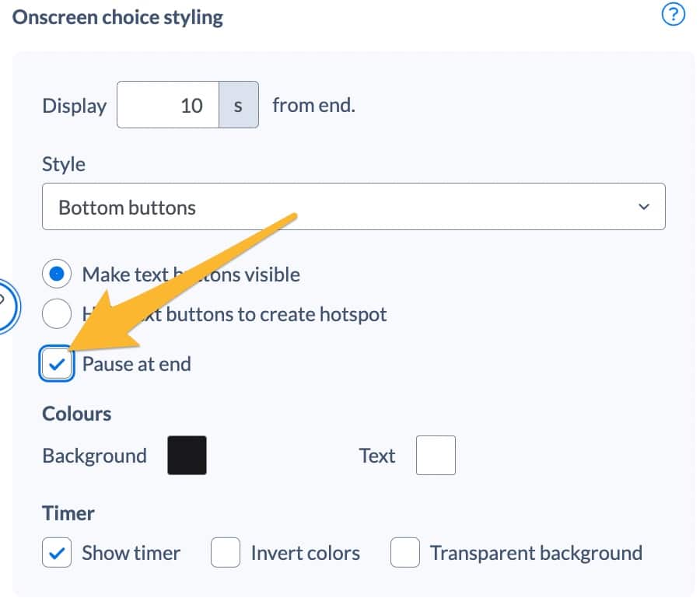
Task: Click the 's' seconds unit addon
Action: pyautogui.click(x=239, y=105)
